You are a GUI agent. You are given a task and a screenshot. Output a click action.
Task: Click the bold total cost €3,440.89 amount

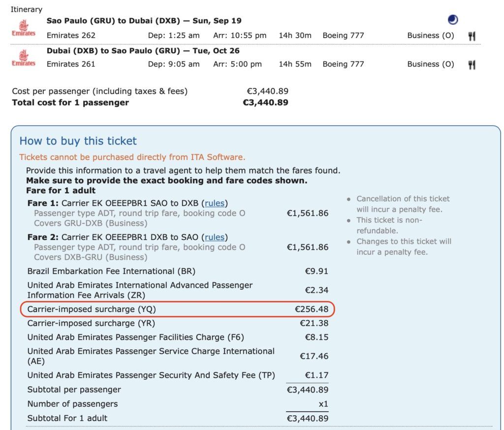(x=265, y=103)
